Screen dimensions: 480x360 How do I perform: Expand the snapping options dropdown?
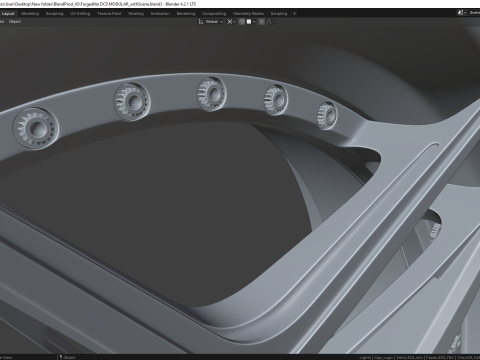pyautogui.click(x=251, y=22)
